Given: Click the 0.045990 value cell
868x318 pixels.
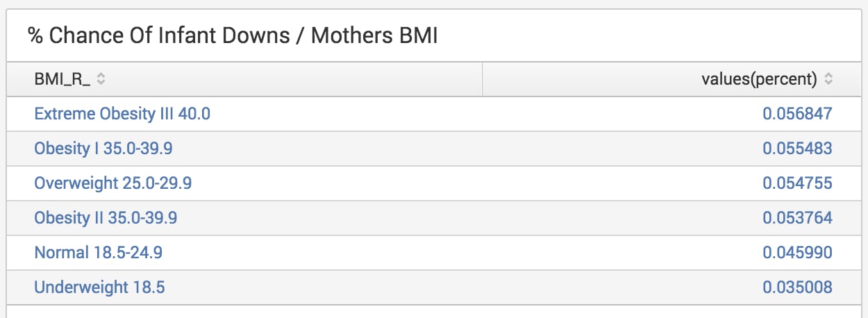Looking at the screenshot, I should 797,252.
